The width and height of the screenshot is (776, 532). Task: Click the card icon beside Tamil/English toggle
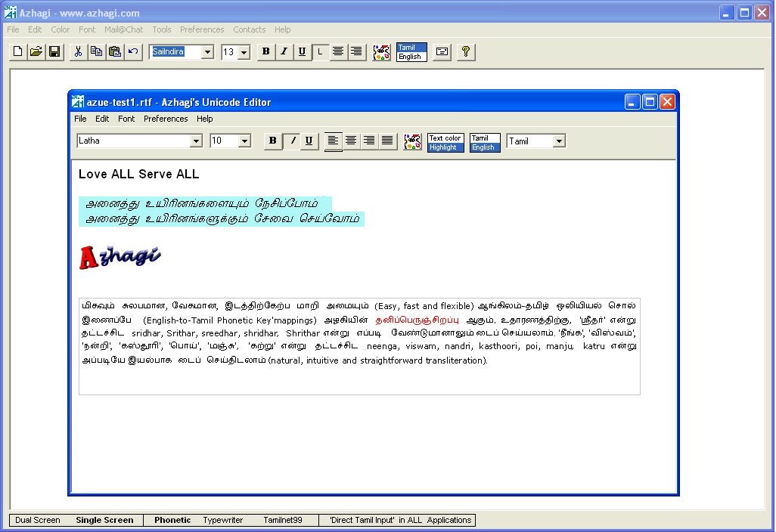tap(442, 51)
